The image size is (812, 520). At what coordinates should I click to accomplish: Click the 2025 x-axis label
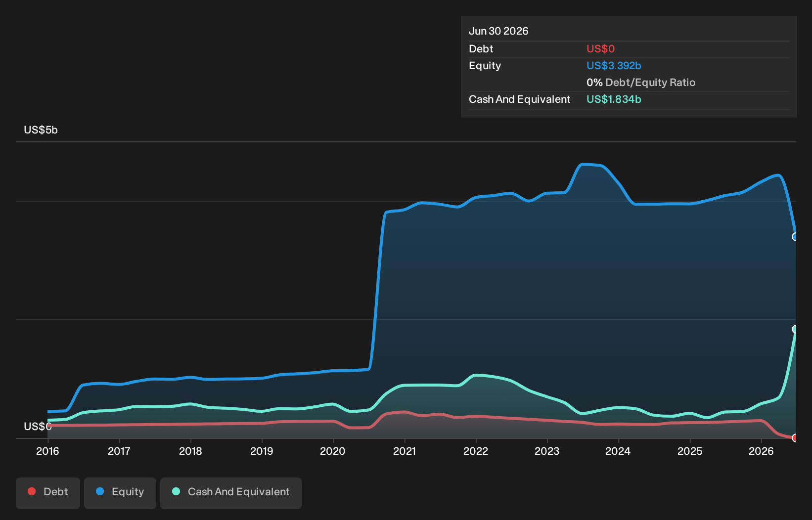[x=690, y=451]
